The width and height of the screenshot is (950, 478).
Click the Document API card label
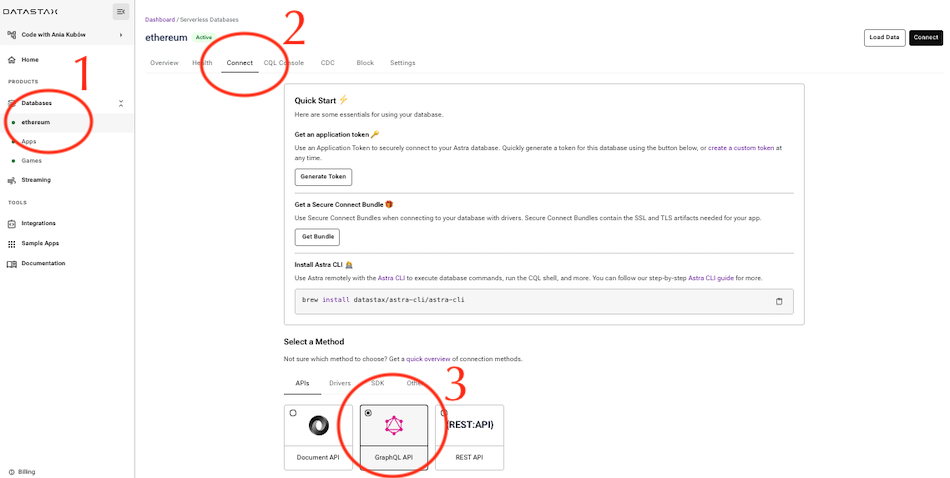pyautogui.click(x=318, y=457)
